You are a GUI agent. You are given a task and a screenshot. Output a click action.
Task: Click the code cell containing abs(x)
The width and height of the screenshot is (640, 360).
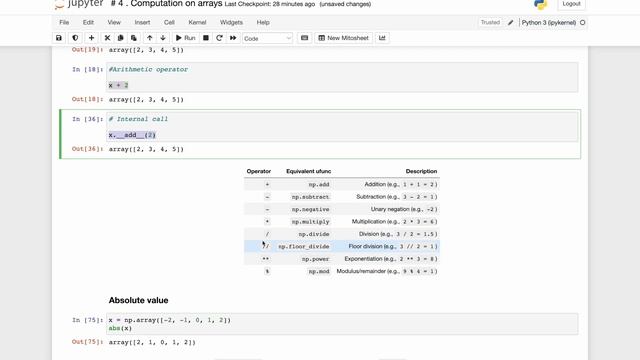(x=342, y=324)
